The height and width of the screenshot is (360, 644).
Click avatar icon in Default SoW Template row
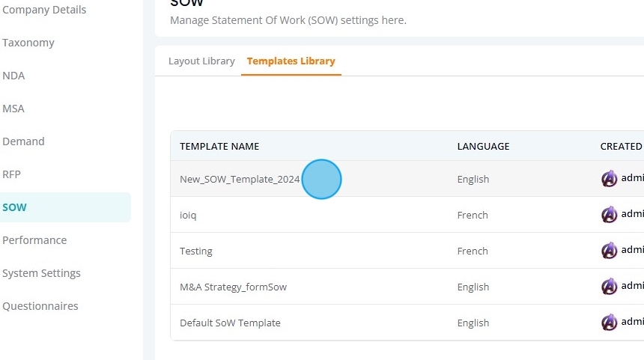pyautogui.click(x=610, y=323)
